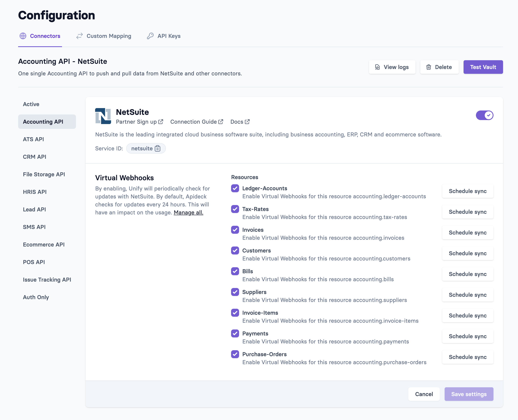Image resolution: width=518 pixels, height=420 pixels.
Task: Select POS API in the sidebar
Action: [x=47, y=262]
